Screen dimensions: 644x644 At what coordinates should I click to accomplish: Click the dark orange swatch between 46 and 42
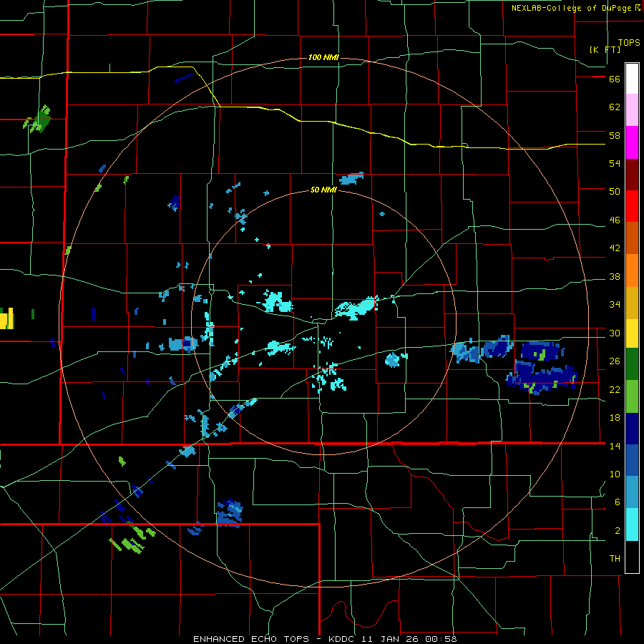[x=632, y=238]
